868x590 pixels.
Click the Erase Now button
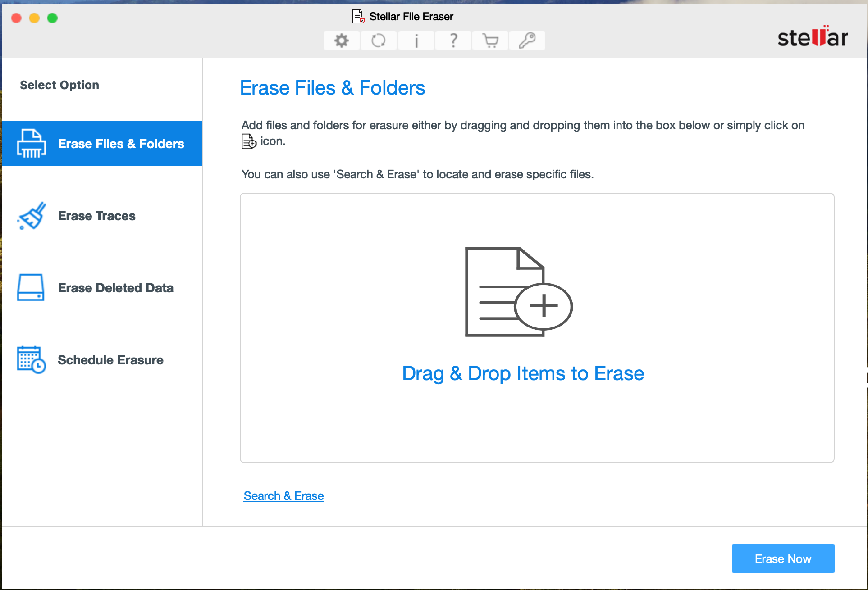(783, 558)
